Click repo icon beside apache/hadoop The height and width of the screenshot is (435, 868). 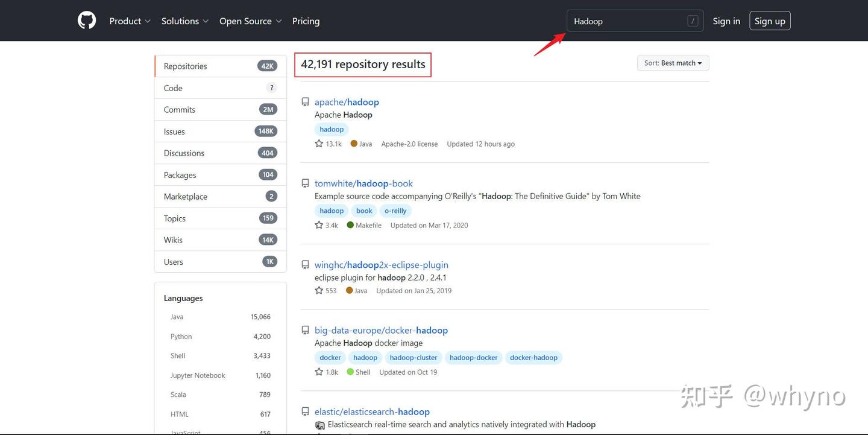coord(306,102)
